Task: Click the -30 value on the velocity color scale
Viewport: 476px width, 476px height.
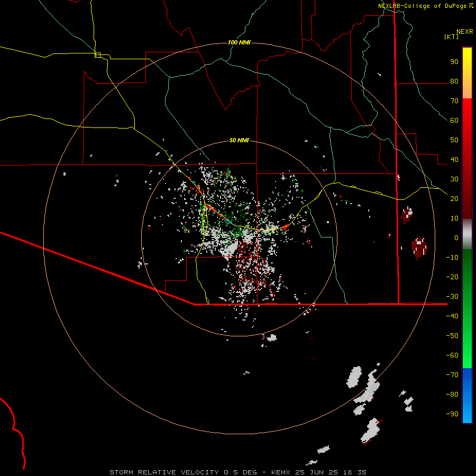Action: click(452, 297)
